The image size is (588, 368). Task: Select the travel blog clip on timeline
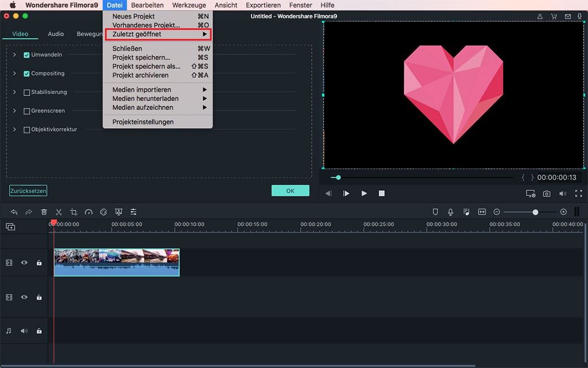tap(117, 262)
